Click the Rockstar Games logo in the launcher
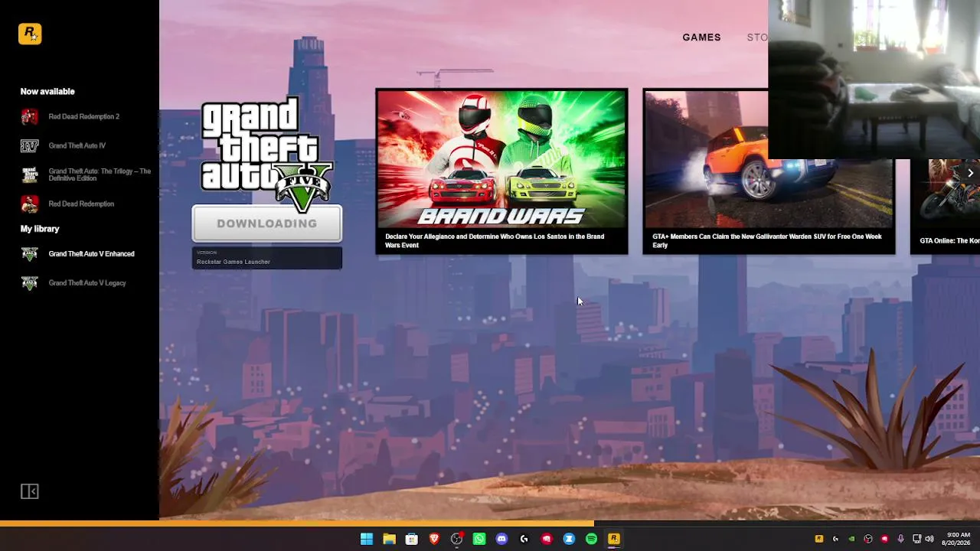The width and height of the screenshot is (980, 551). point(30,34)
